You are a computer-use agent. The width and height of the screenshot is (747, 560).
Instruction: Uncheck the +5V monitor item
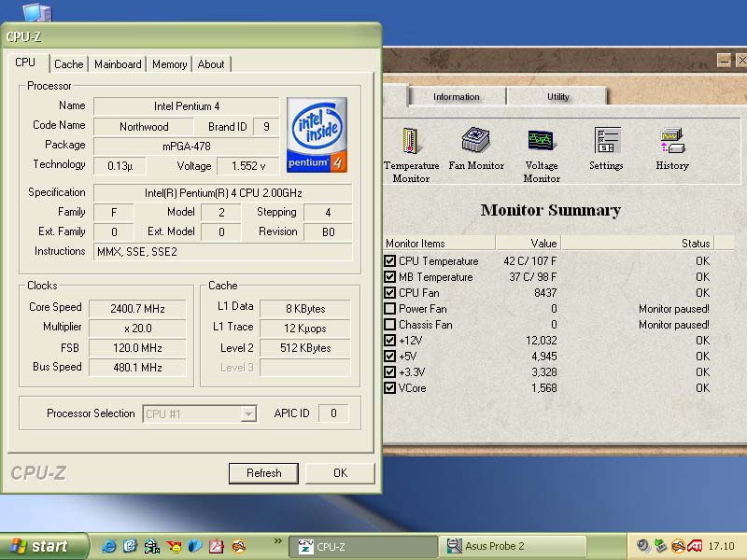[389, 356]
